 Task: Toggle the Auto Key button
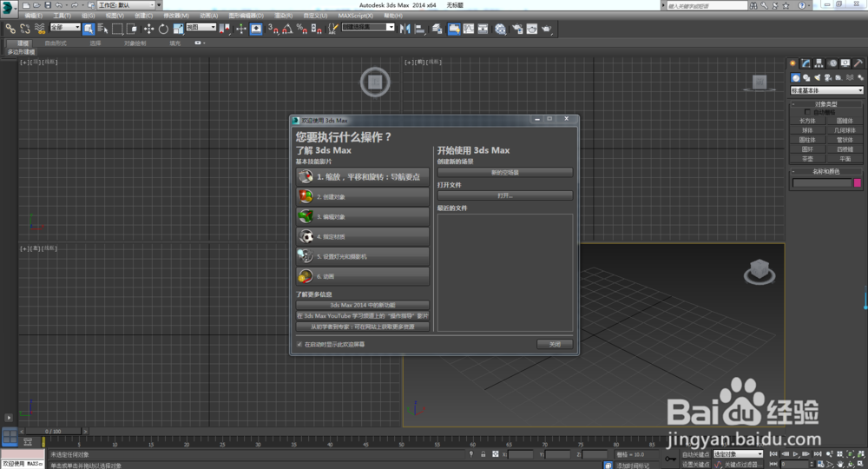695,454
